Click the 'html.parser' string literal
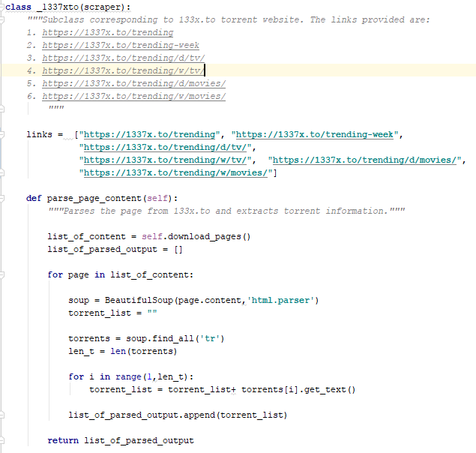Screen dimensions: 476x453 [280, 301]
